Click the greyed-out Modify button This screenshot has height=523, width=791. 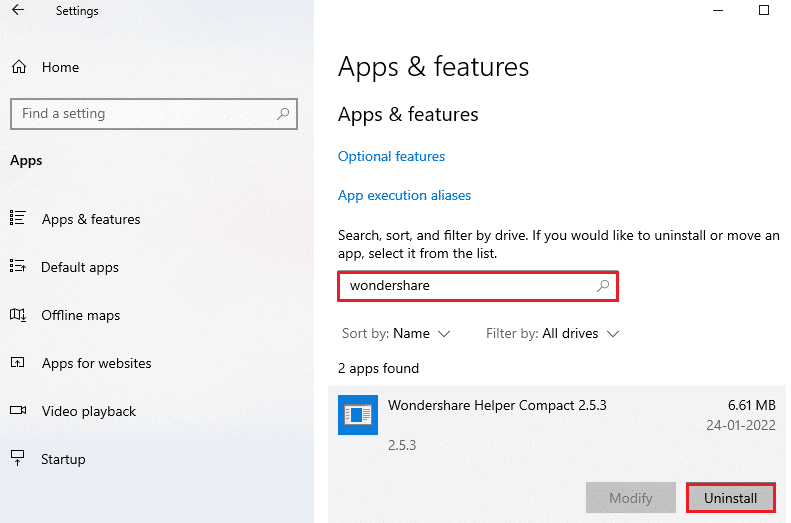click(631, 498)
